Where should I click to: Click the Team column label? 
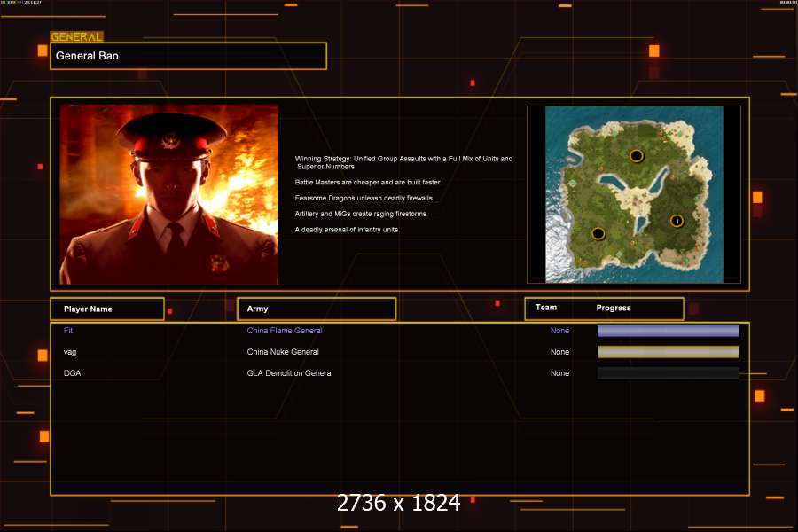point(546,308)
